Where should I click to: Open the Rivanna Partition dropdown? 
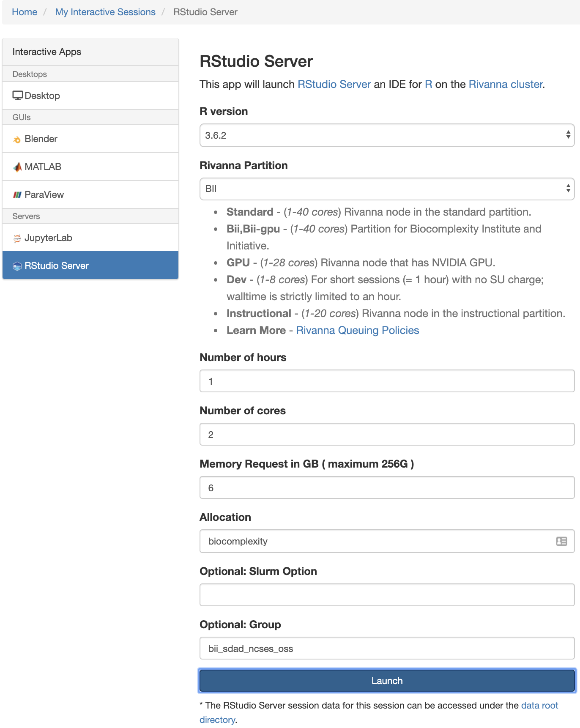pyautogui.click(x=387, y=189)
